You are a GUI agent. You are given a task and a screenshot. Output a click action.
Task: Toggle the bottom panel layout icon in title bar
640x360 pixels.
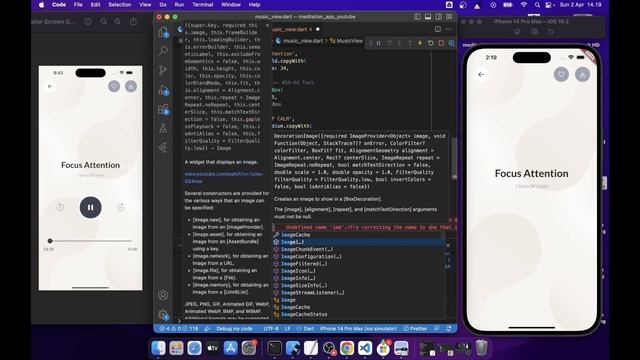428,17
